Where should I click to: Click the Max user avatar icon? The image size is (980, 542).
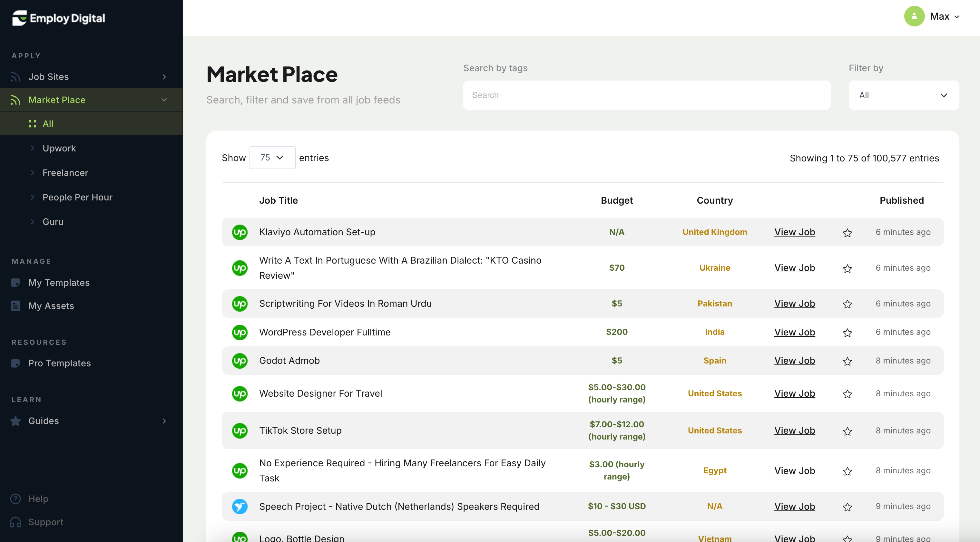coord(914,16)
